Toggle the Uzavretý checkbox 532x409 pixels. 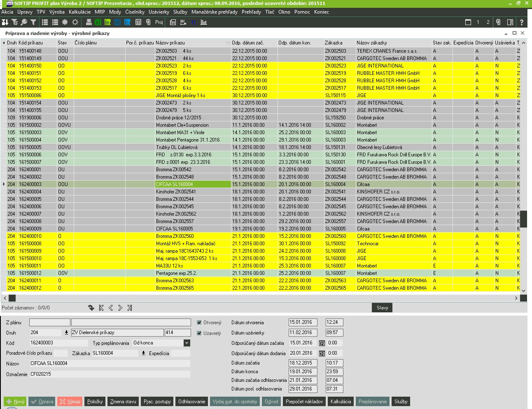click(199, 333)
